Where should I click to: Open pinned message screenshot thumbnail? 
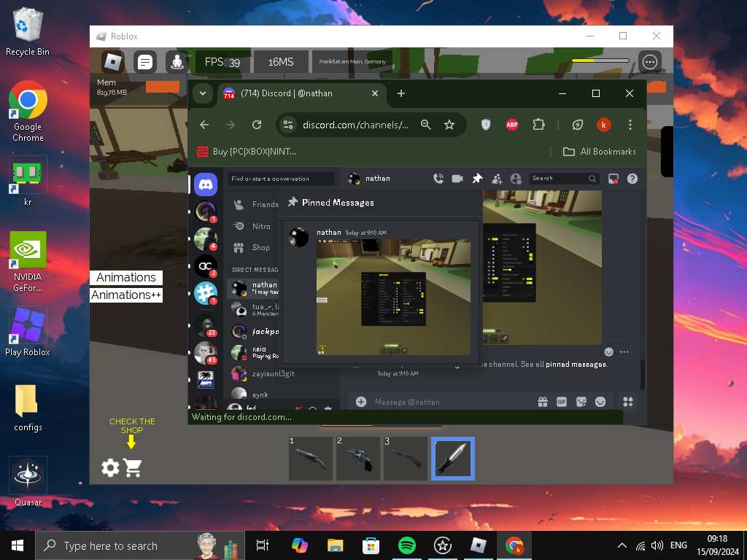(393, 297)
